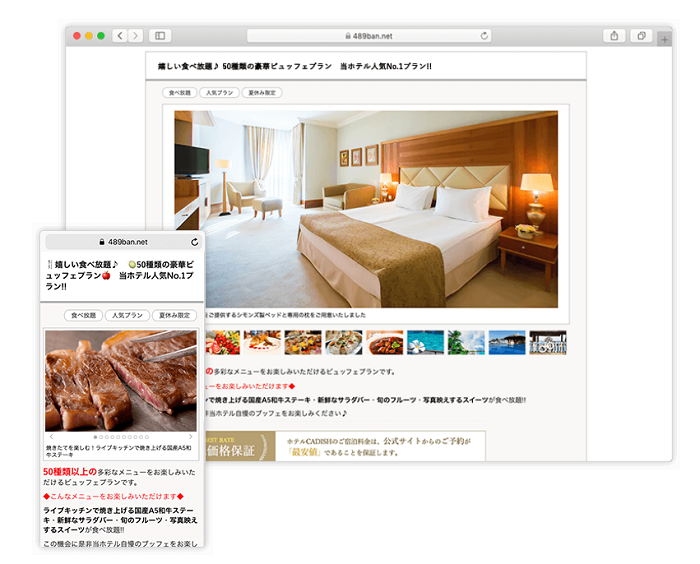
Task: Show all tabs in desktop Safari
Action: [x=642, y=36]
